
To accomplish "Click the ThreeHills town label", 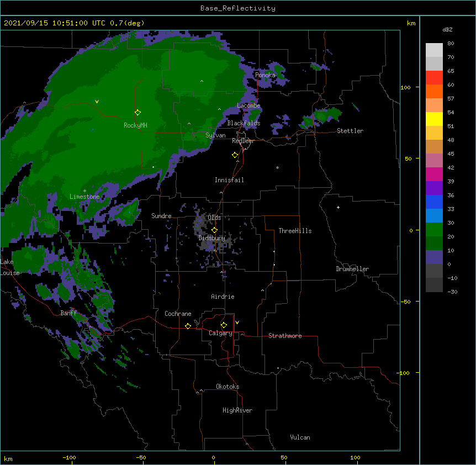I will (x=295, y=231).
